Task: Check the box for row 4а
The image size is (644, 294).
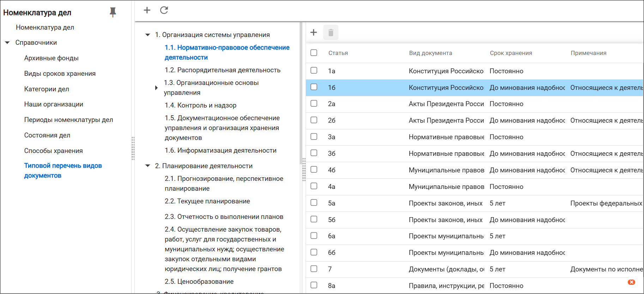Action: [314, 186]
